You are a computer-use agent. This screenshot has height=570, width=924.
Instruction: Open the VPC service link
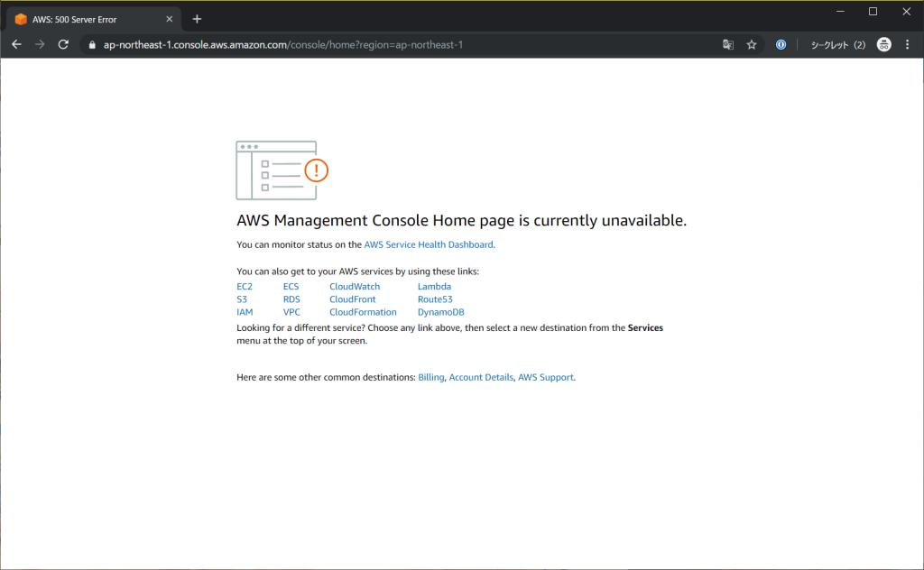291,312
